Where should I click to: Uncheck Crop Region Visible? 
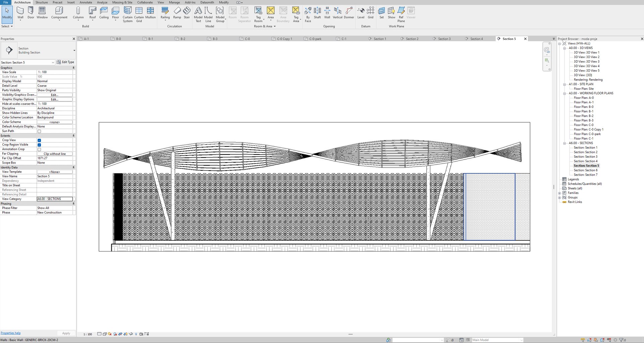tap(39, 145)
